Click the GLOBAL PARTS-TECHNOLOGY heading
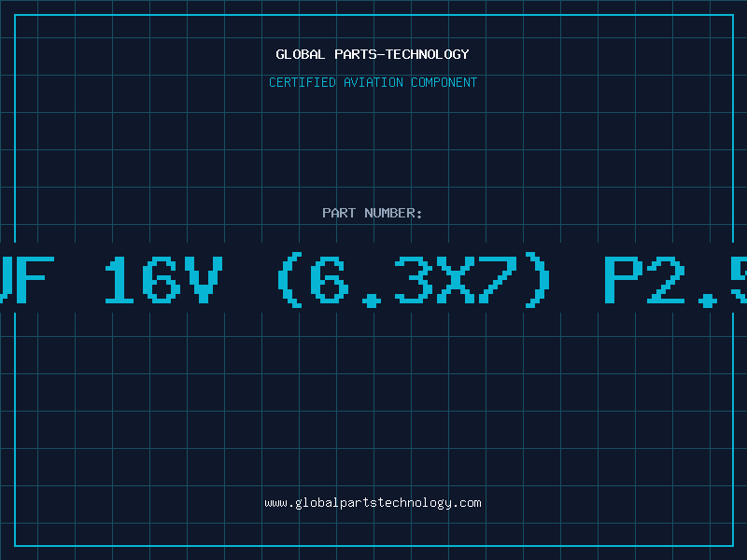The width and height of the screenshot is (747, 560). [373, 54]
